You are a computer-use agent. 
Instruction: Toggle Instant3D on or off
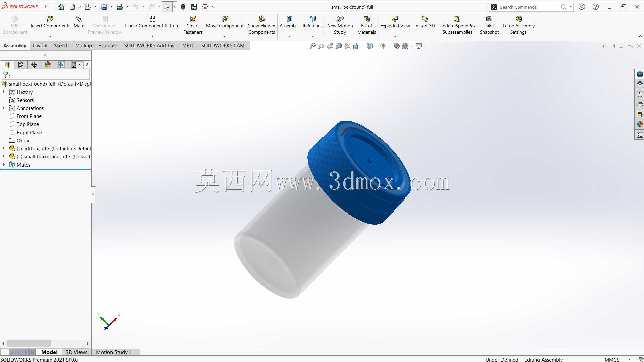pos(425,22)
